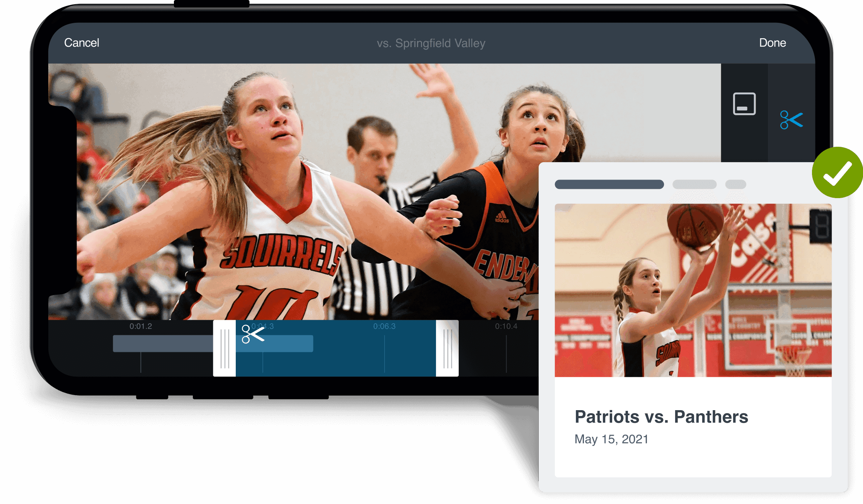863x504 pixels.
Task: Click the green checkmark badge
Action: coord(837,173)
